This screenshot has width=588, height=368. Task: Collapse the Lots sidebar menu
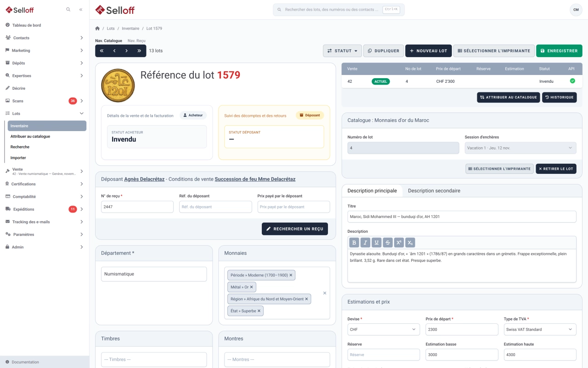click(45, 113)
